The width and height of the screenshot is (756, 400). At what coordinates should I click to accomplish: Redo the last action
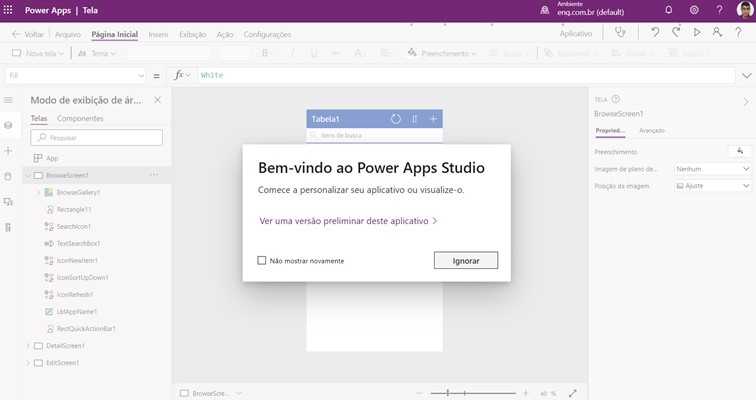coord(676,32)
